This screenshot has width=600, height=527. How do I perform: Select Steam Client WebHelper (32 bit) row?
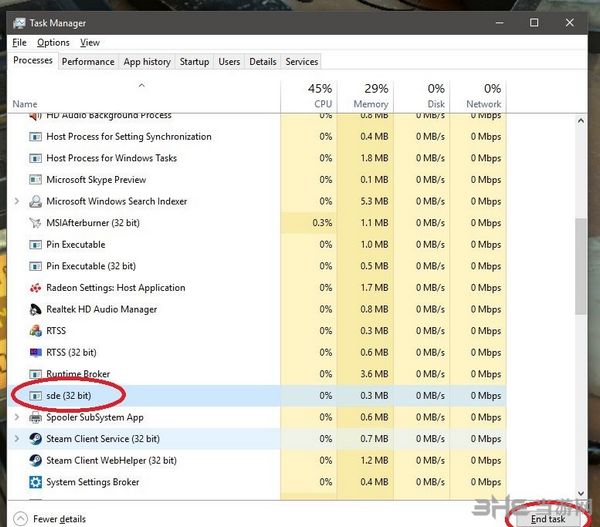coord(257,460)
